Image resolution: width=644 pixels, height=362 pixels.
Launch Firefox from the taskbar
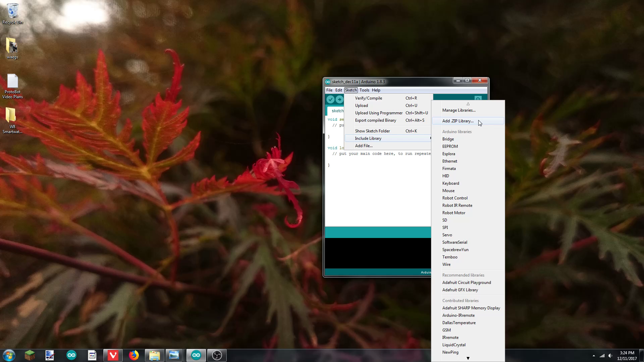tap(133, 355)
